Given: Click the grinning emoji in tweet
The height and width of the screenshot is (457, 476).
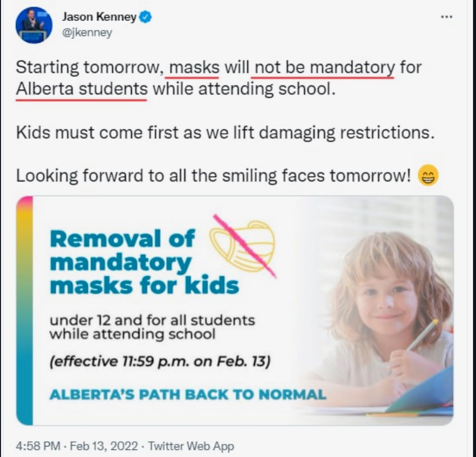Looking at the screenshot, I should pos(428,176).
